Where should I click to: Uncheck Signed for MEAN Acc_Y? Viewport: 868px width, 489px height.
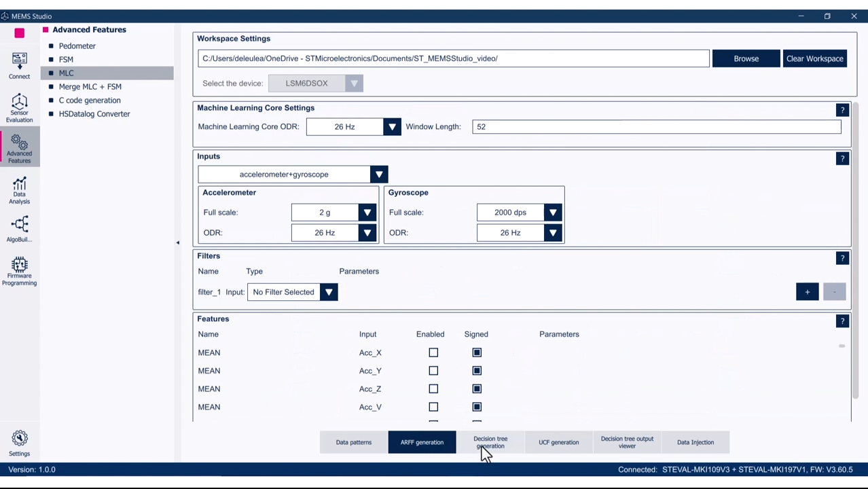click(476, 370)
